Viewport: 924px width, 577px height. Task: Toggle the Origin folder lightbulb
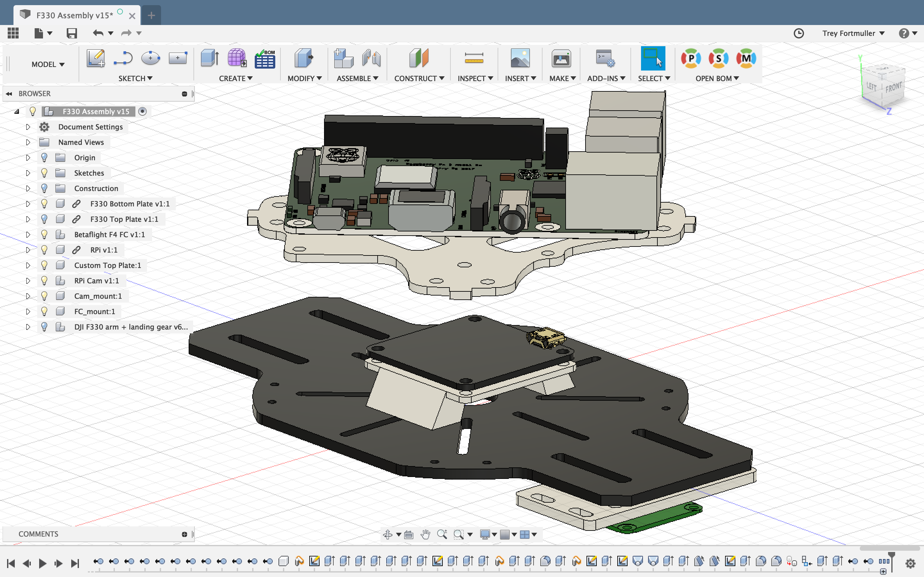coord(44,158)
